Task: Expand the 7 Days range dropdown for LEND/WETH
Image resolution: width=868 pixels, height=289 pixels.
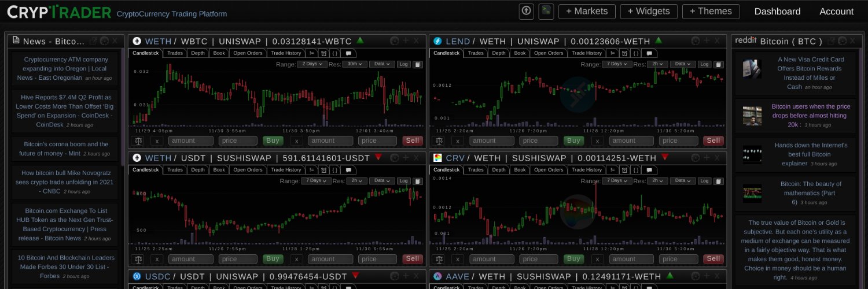Action: point(617,64)
